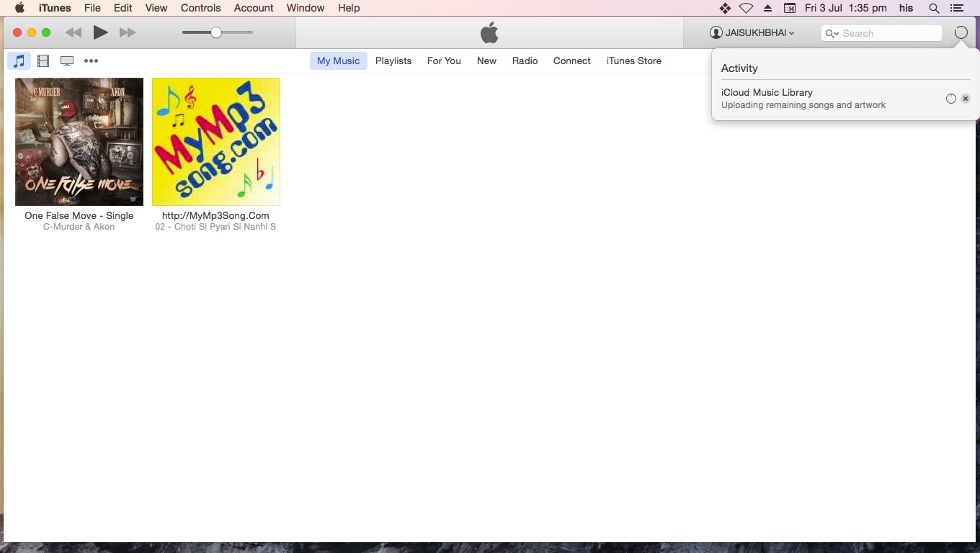This screenshot has height=553, width=980.
Task: Go to the New tab
Action: (486, 61)
